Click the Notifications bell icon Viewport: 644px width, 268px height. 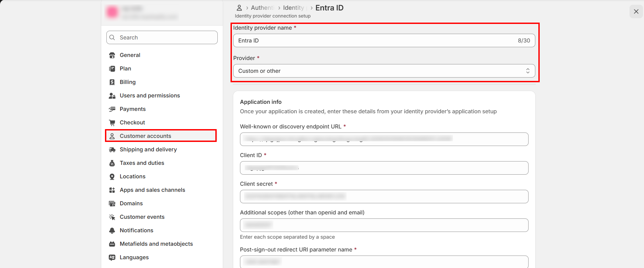tap(112, 231)
